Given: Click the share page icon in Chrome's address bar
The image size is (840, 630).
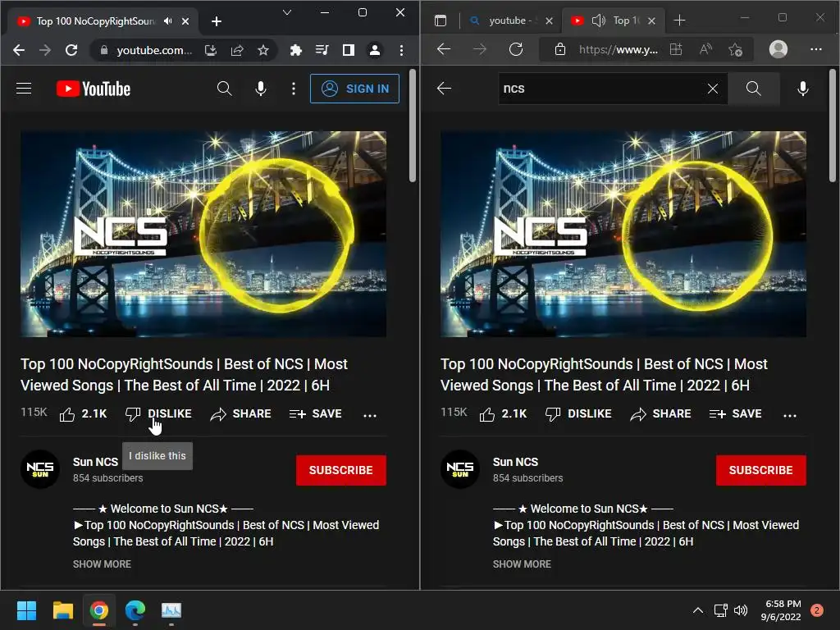Looking at the screenshot, I should click(237, 50).
